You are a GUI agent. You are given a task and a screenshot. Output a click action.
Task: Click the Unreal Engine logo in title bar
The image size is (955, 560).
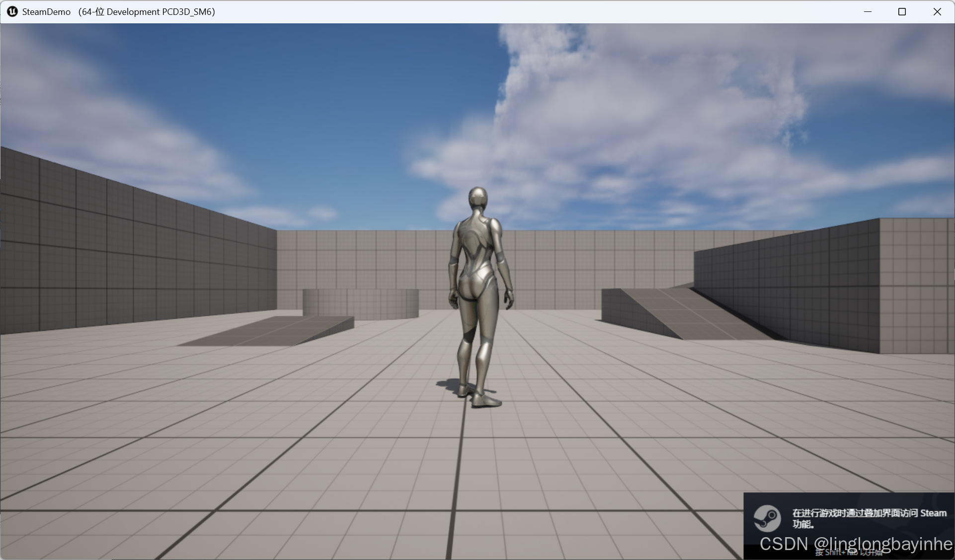click(x=12, y=11)
